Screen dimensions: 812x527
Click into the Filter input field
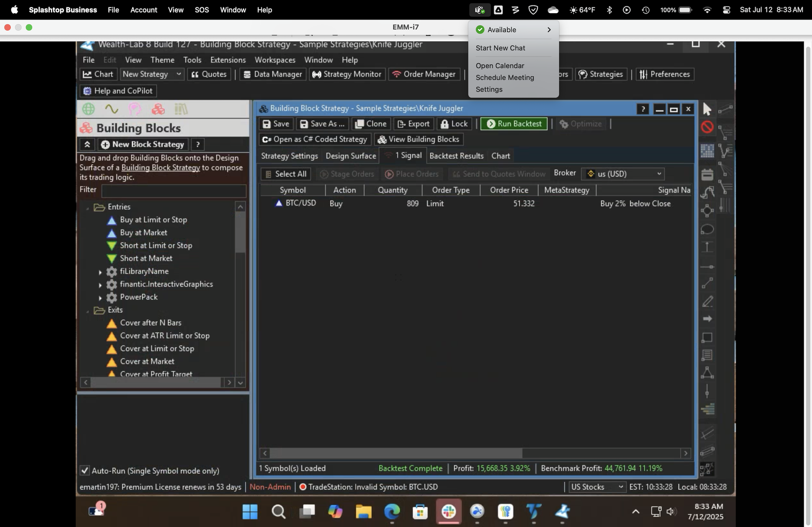174,191
